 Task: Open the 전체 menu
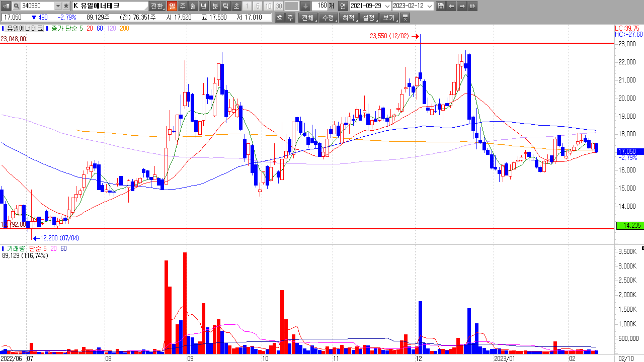(x=307, y=18)
